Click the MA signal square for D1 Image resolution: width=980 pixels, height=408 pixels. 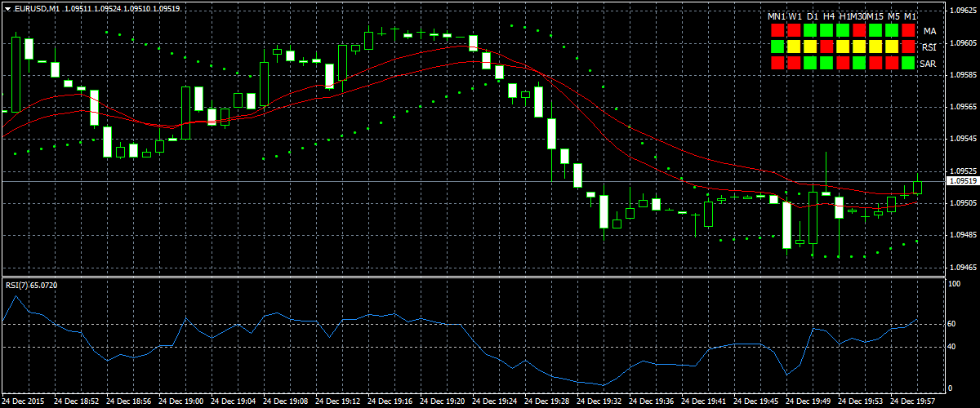coord(810,30)
